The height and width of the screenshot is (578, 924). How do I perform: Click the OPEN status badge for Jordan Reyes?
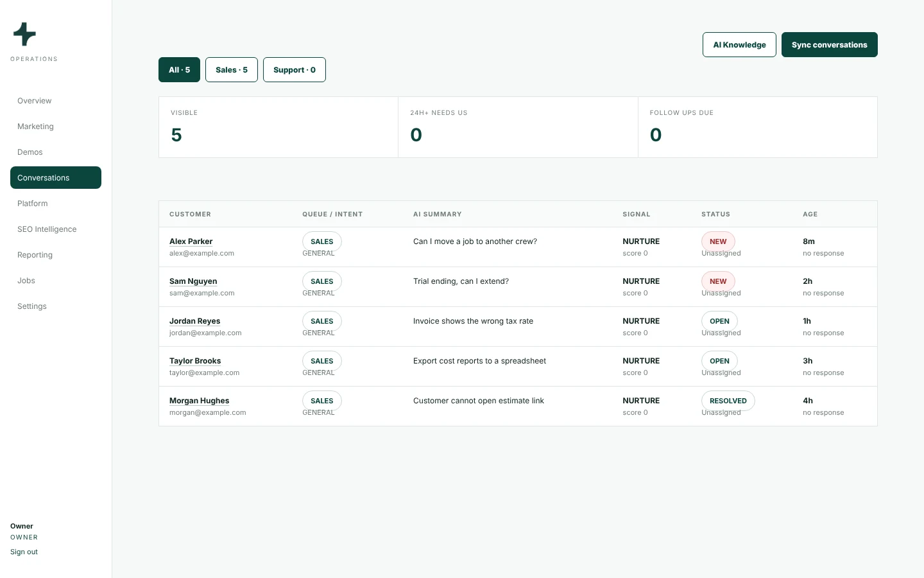click(719, 321)
